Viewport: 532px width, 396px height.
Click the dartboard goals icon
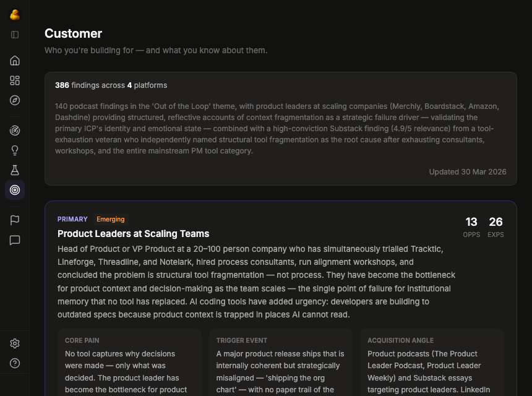click(15, 131)
